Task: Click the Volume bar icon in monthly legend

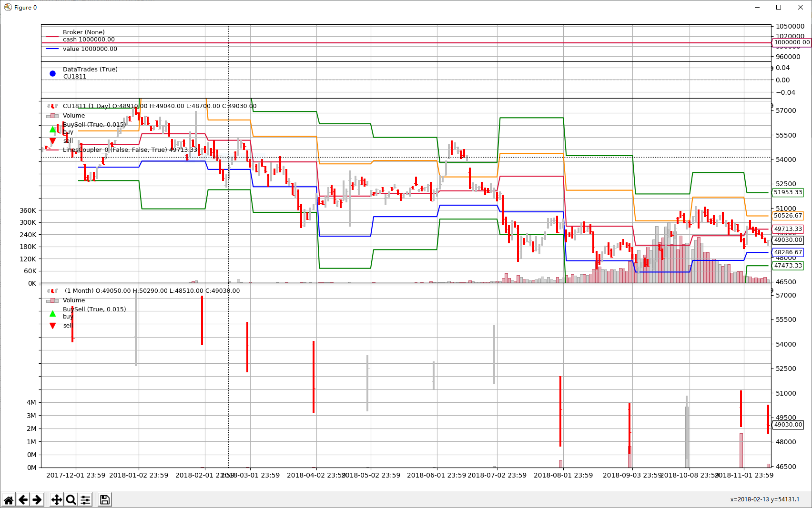Action: point(52,300)
